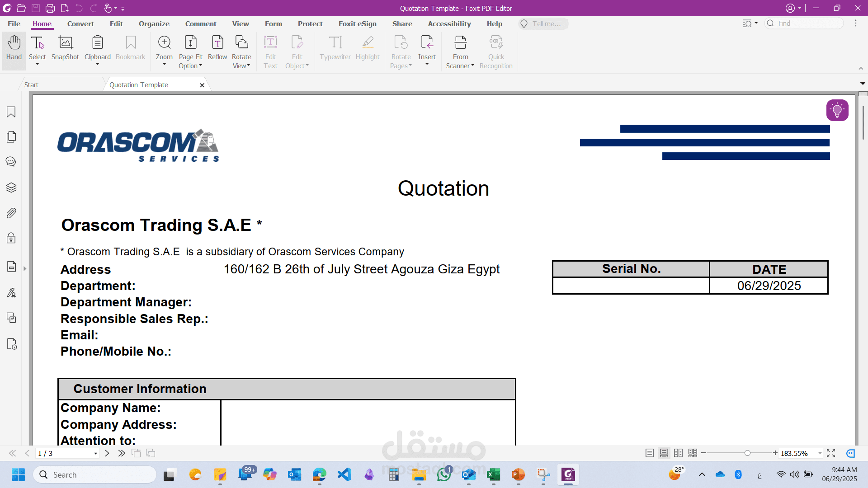Click the zoom in plus button
This screenshot has height=488, width=868.
coord(775,453)
